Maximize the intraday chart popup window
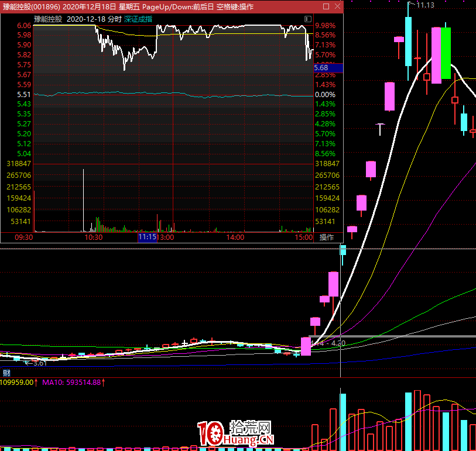The height and width of the screenshot is (451, 476). [x=326, y=6]
